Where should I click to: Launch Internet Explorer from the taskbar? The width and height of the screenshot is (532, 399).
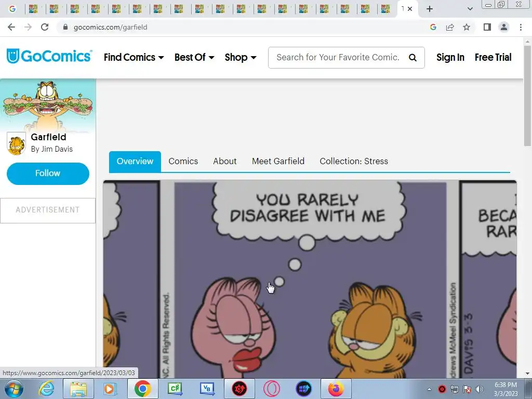point(46,389)
